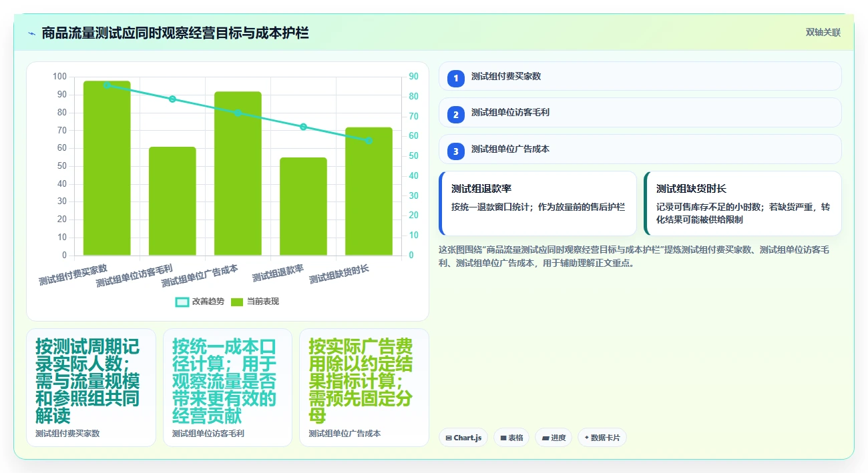Click the bar for 测试组付费买家数

pos(107,168)
